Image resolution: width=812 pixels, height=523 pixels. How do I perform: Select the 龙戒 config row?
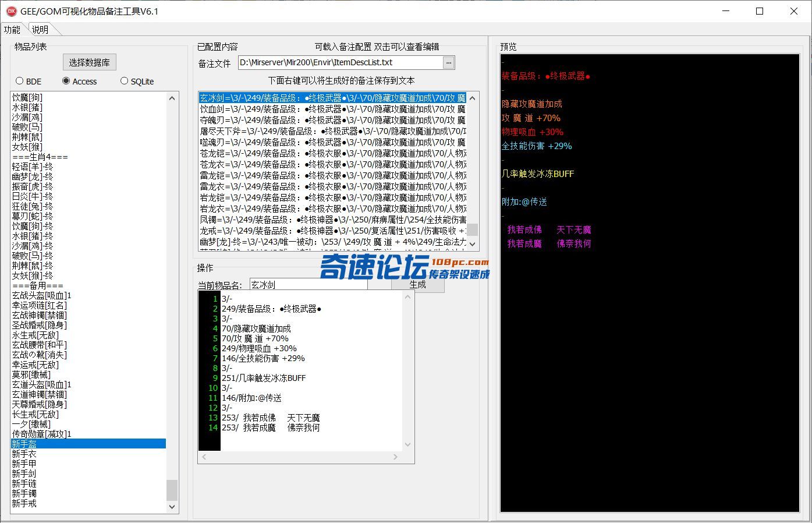(332, 231)
